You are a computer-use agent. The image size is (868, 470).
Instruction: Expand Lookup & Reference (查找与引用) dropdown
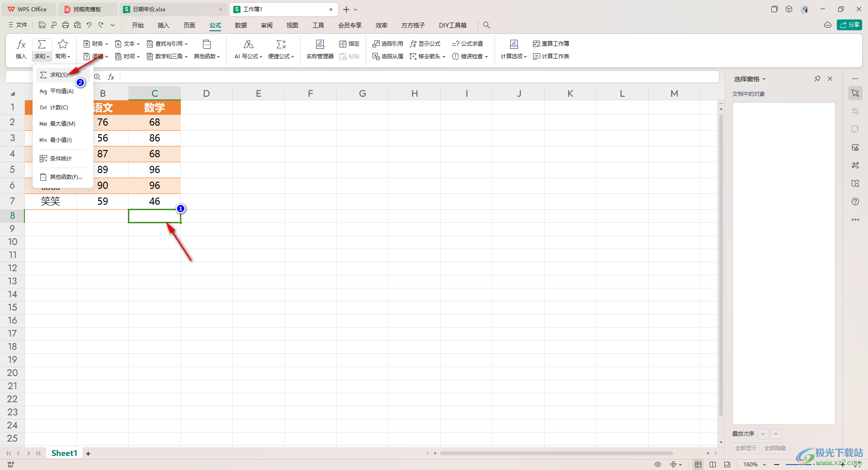167,44
